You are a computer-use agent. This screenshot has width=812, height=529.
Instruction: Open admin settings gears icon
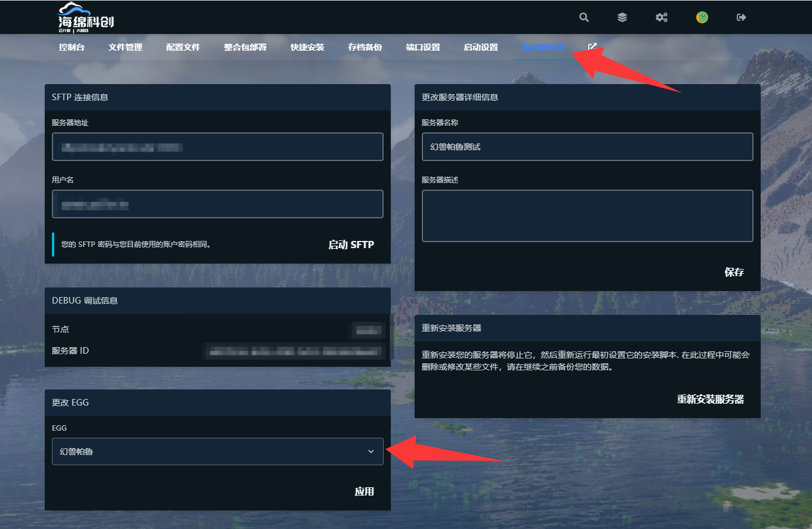click(x=662, y=17)
